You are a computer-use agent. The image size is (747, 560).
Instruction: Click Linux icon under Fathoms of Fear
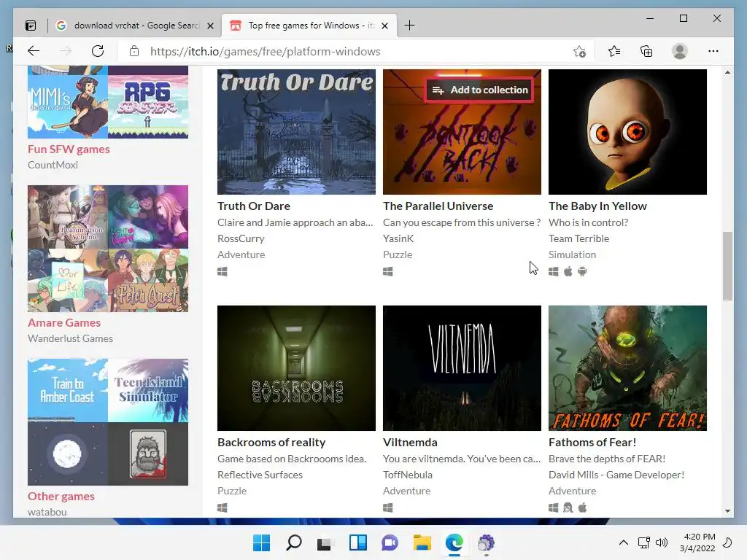568,507
